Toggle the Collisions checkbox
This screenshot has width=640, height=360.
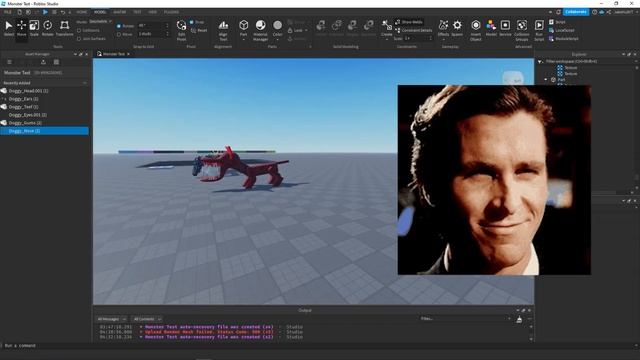(x=79, y=30)
